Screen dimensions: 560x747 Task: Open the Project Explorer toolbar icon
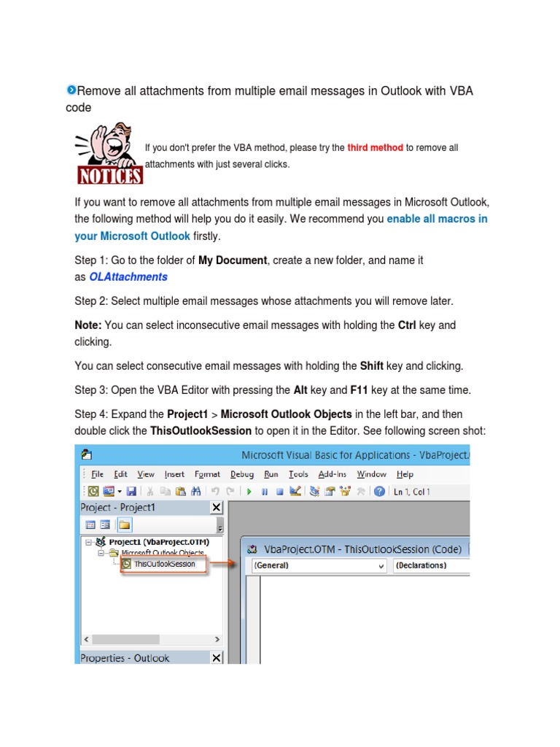tap(314, 491)
